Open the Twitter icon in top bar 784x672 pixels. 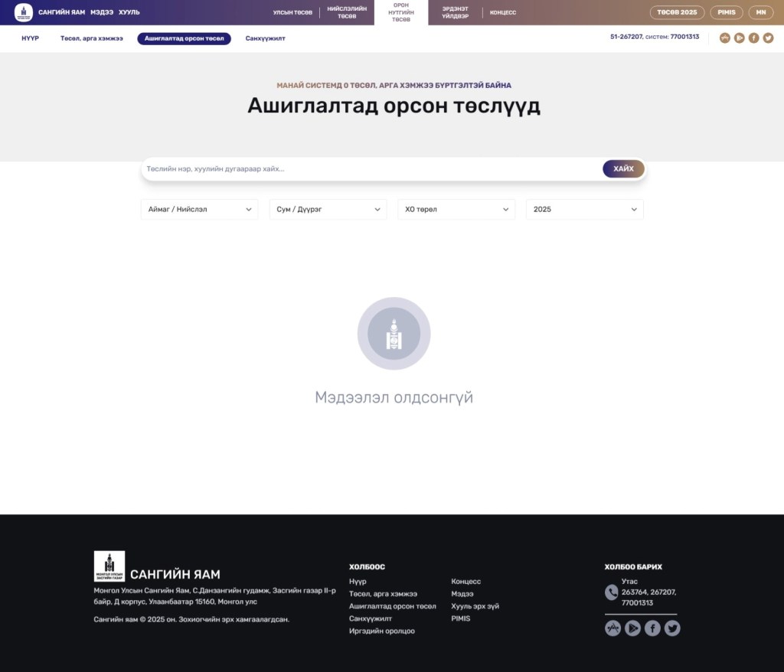click(768, 38)
